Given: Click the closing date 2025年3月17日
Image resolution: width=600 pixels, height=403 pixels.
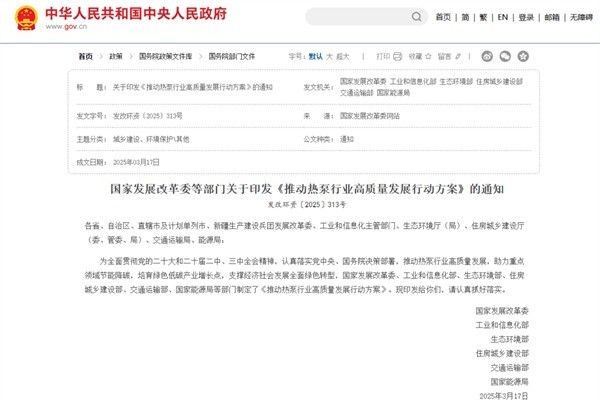Looking at the screenshot, I should [x=504, y=396].
